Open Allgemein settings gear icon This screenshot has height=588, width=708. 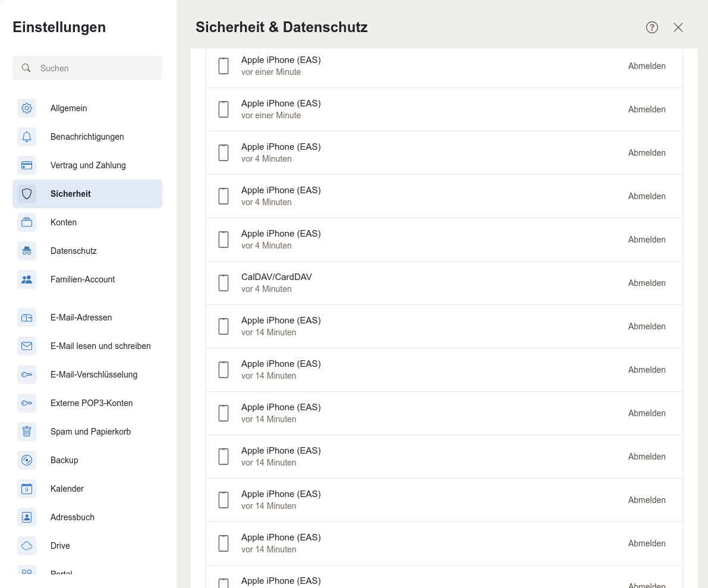[x=27, y=108]
